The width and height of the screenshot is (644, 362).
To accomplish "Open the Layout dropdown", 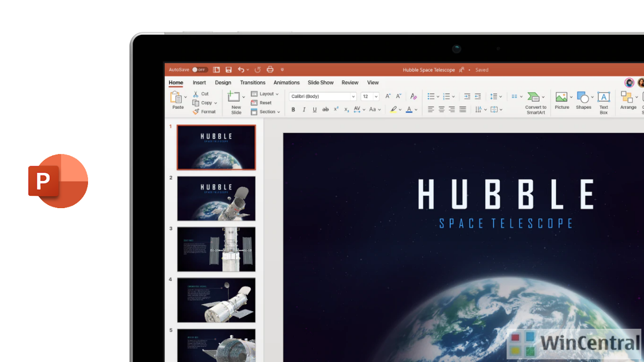I will click(265, 94).
